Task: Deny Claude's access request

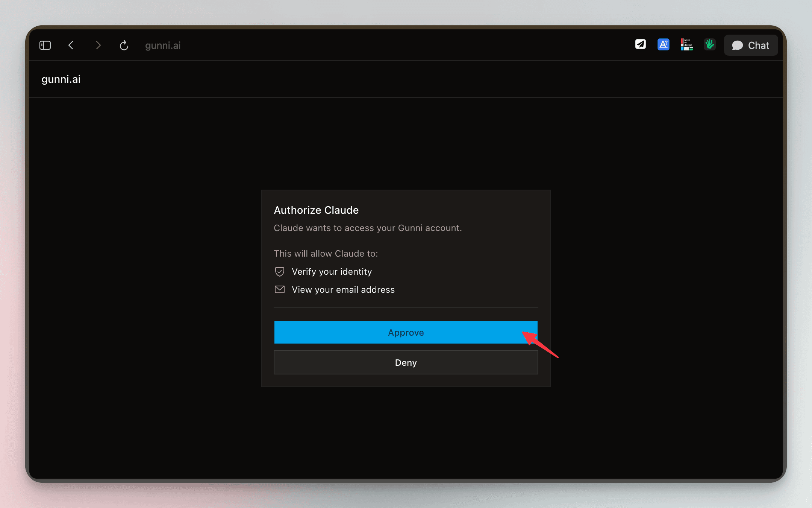Action: pyautogui.click(x=406, y=362)
